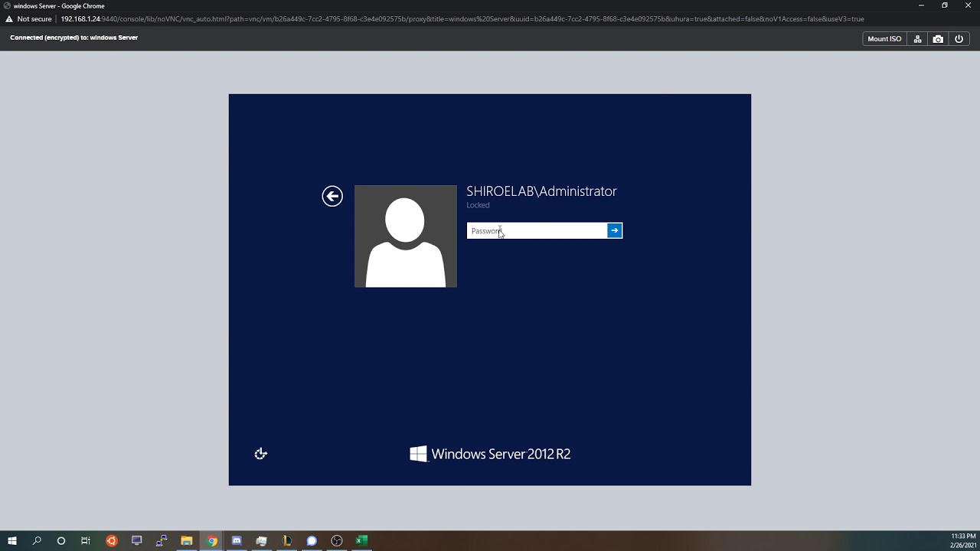Open Excel from the taskbar
The image size is (980, 551).
click(x=361, y=541)
